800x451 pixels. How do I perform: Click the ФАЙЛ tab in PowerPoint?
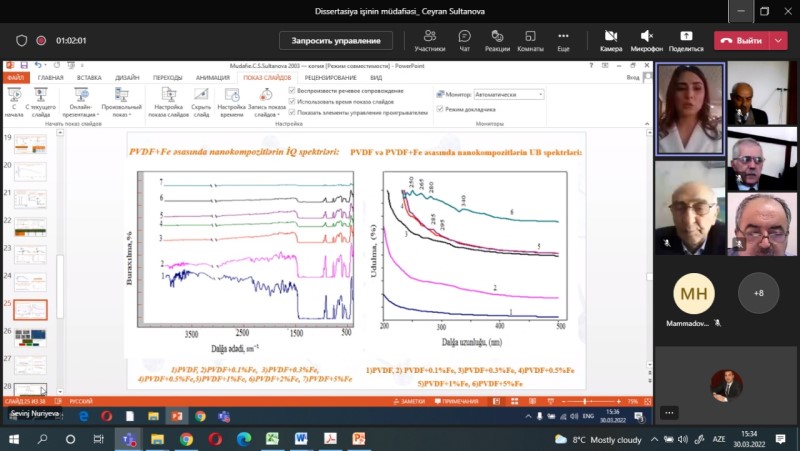tap(16, 78)
